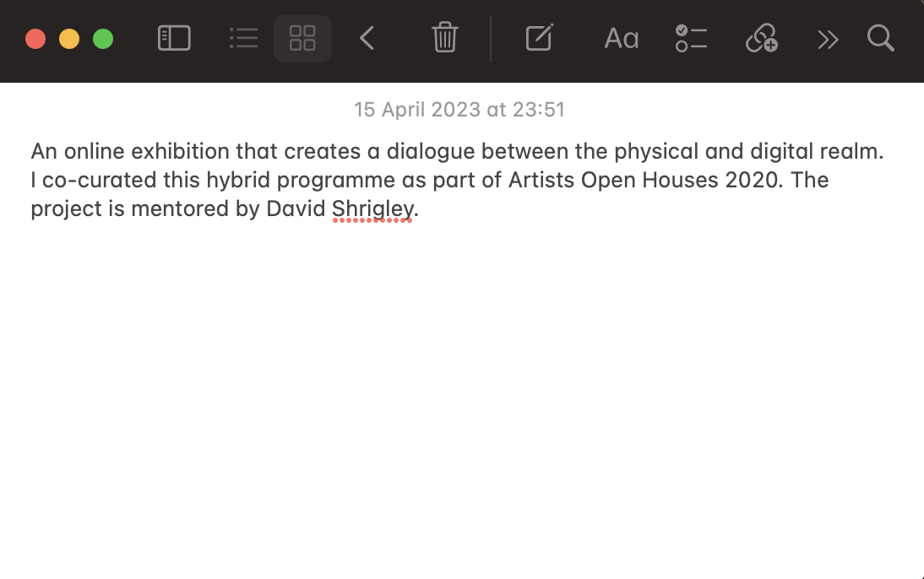Click the words 'digital realm.'
The image size is (924, 579).
[816, 151]
